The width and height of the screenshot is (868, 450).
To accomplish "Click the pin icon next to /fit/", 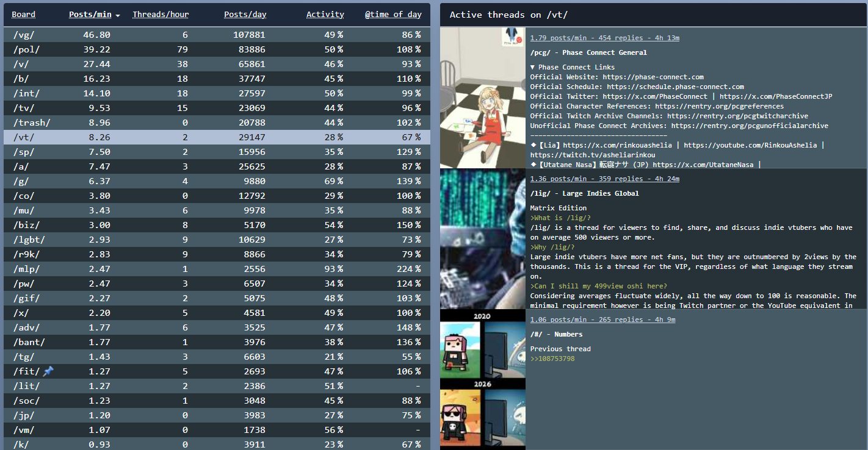I will (48, 371).
